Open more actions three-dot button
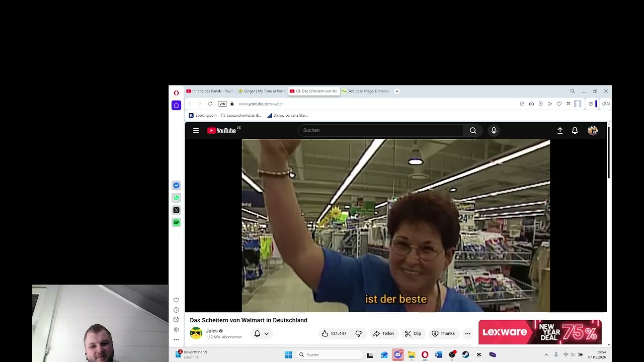The width and height of the screenshot is (644, 362). [x=467, y=333]
